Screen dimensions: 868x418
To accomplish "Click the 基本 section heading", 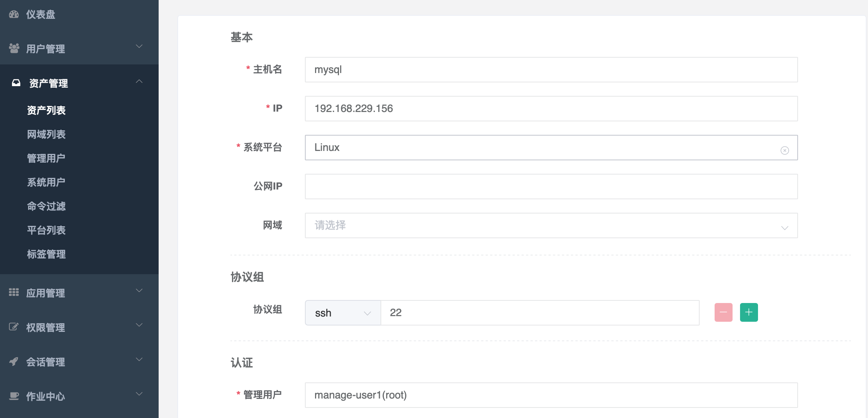I will tap(242, 37).
